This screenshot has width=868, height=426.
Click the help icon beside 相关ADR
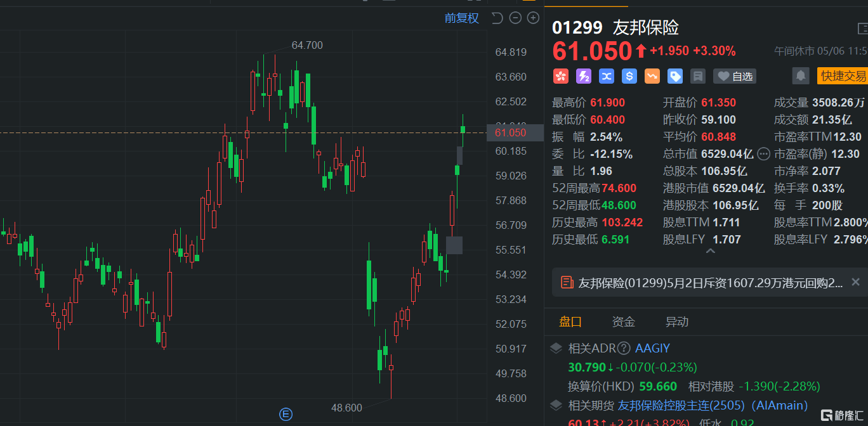pos(624,348)
